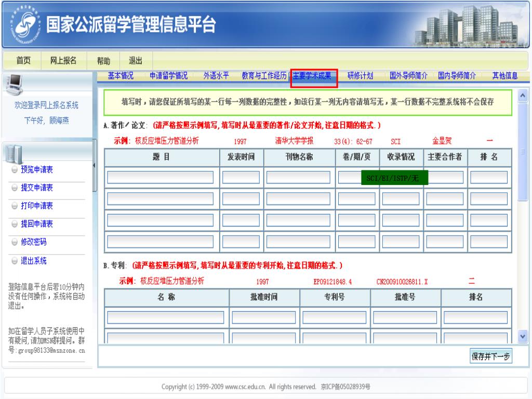This screenshot has height=399, width=532.
Task: Click the 收录情况 column header
Action: [401, 157]
